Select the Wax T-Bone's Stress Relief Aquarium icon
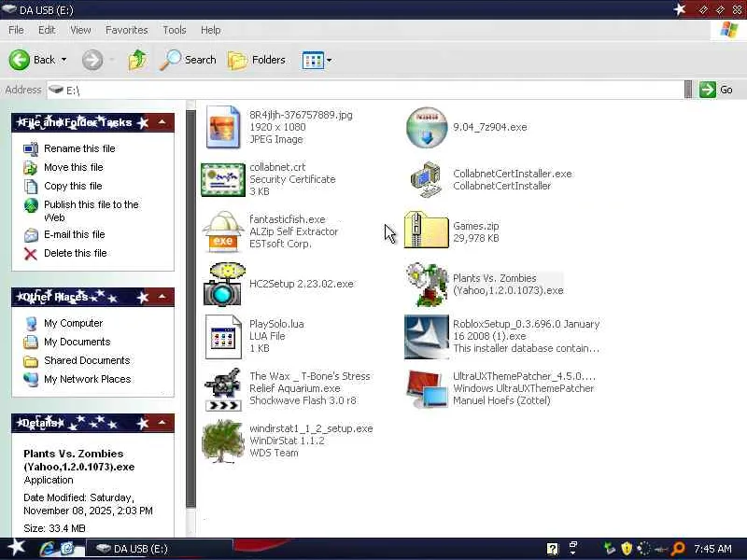This screenshot has width=747, height=560. (x=222, y=388)
